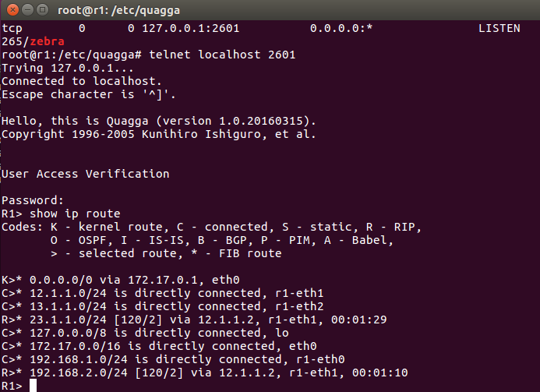This screenshot has width=540, height=392.
Task: Click the '172.17.0.0/16' connected route row
Action: pyautogui.click(x=159, y=346)
